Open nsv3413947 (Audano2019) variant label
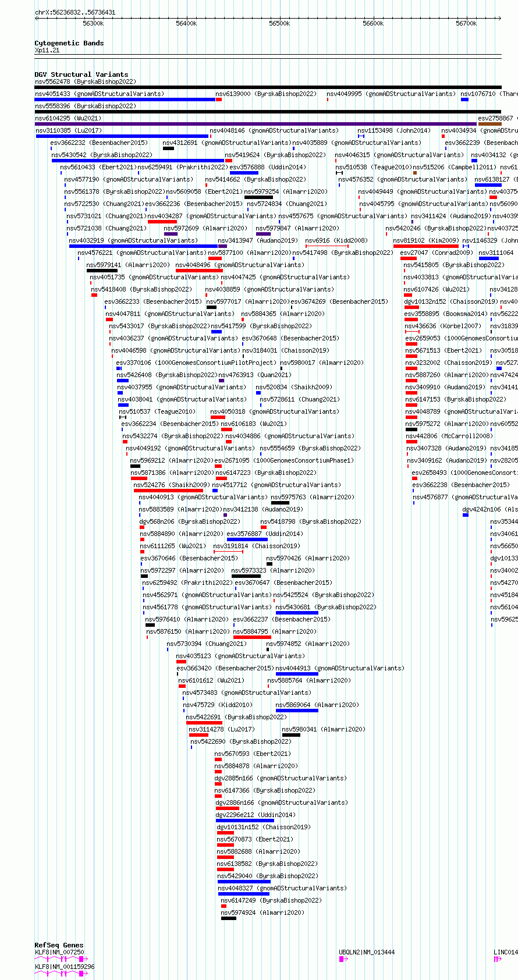518x980 pixels. coord(258,240)
